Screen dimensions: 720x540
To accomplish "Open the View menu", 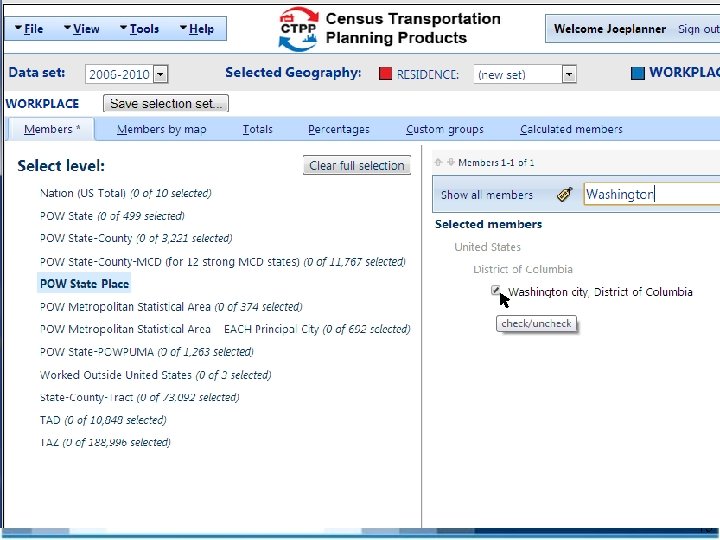I will tap(81, 29).
